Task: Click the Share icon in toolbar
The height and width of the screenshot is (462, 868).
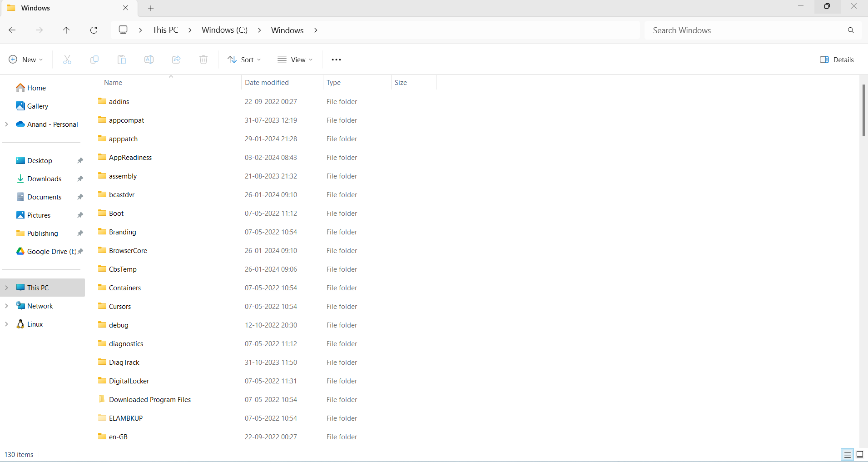Action: (176, 60)
